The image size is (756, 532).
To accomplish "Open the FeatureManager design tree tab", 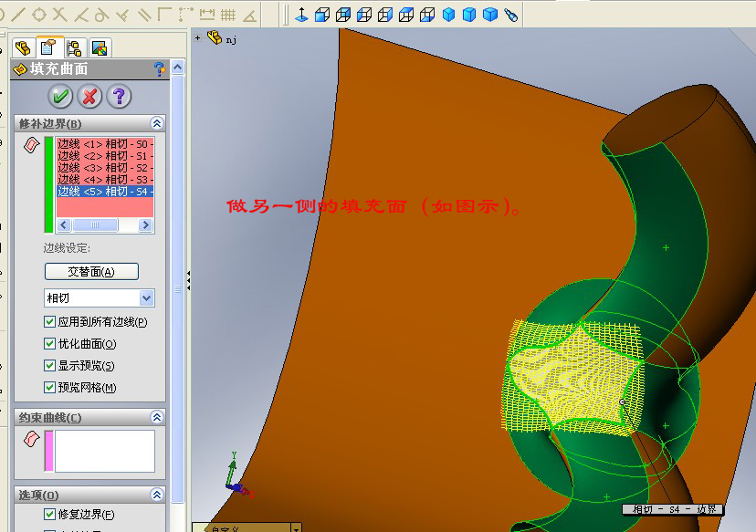I will pos(23,47).
